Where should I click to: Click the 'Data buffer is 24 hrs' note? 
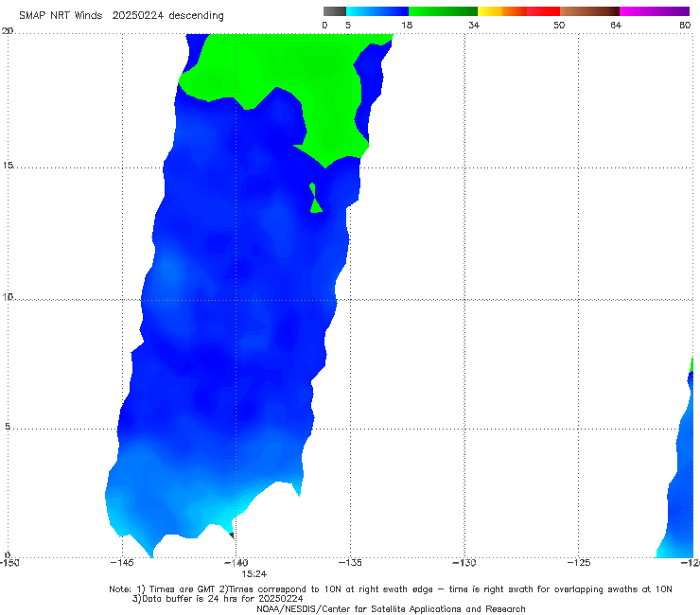tap(218, 599)
